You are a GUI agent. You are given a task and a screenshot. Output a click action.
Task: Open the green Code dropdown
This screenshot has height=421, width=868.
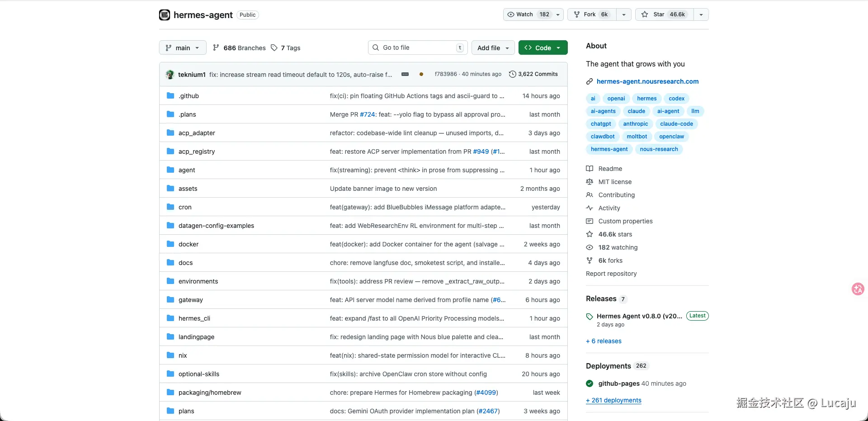(542, 47)
